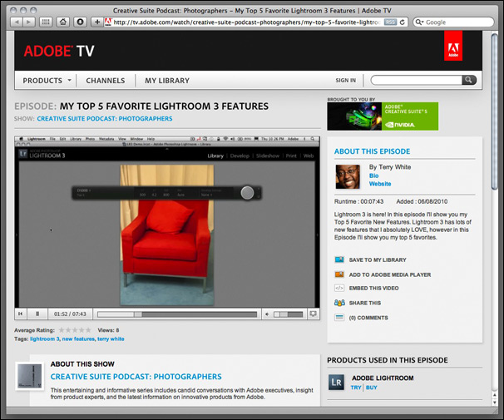Viewport: 504px width, 420px height.
Task: Expand the Products dropdown menu
Action: tap(47, 81)
